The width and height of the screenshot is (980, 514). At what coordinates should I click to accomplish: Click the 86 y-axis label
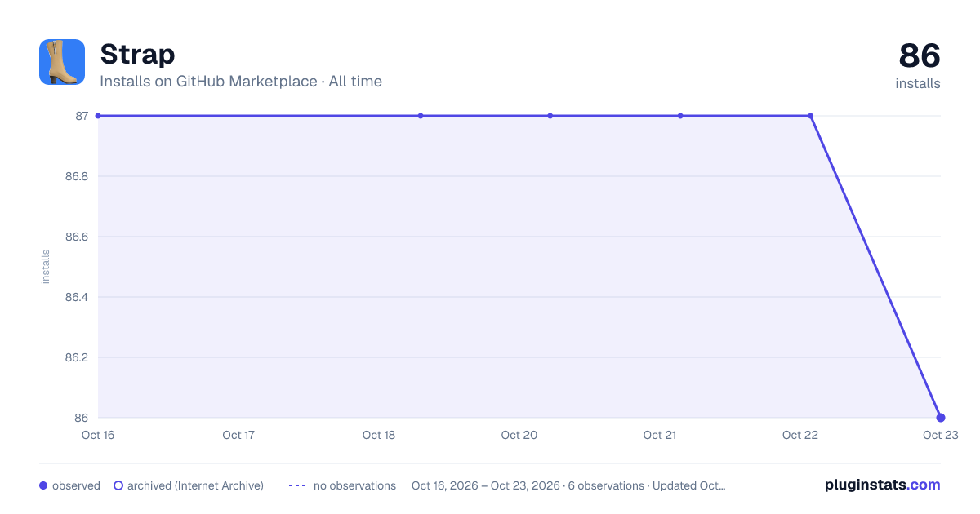(x=82, y=418)
